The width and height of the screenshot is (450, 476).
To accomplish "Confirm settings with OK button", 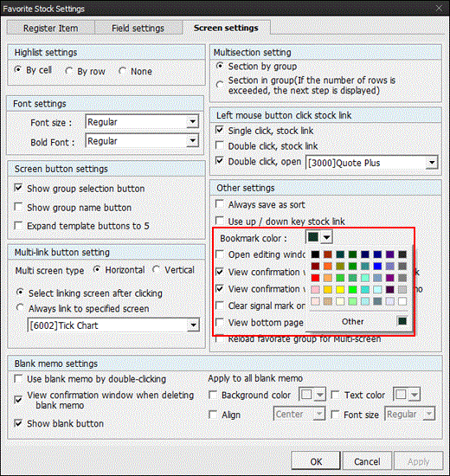I will click(x=316, y=462).
